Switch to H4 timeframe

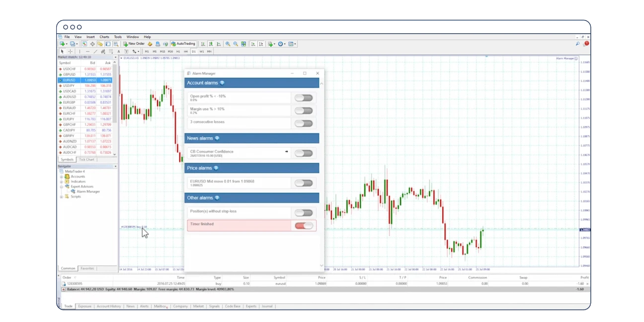186,51
